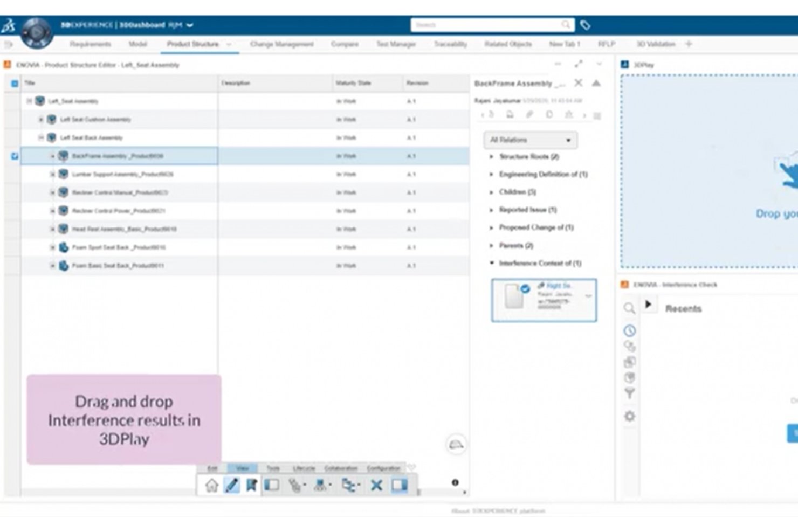Click the About 3DEXPERIENCE platform link
The width and height of the screenshot is (798, 532).
(498, 510)
